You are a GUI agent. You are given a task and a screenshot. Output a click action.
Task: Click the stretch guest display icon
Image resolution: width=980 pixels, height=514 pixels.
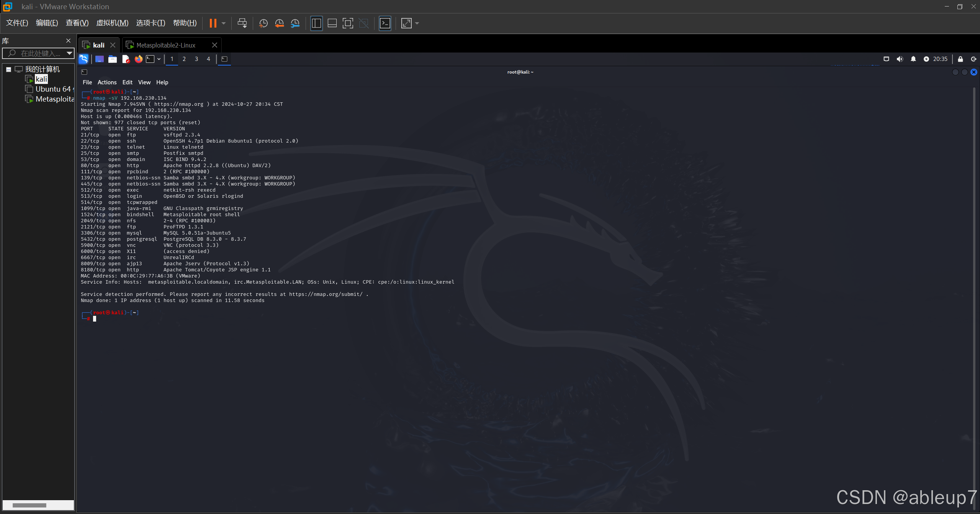(406, 23)
